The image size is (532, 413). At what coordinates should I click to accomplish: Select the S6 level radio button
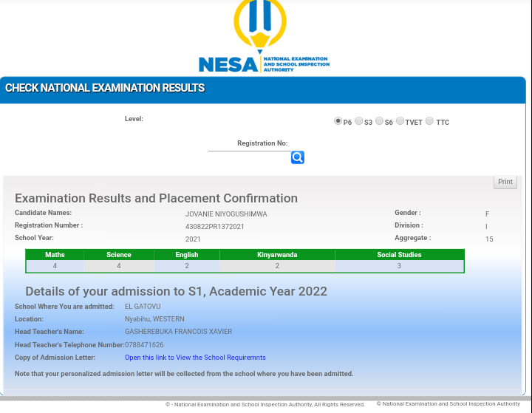pyautogui.click(x=379, y=121)
